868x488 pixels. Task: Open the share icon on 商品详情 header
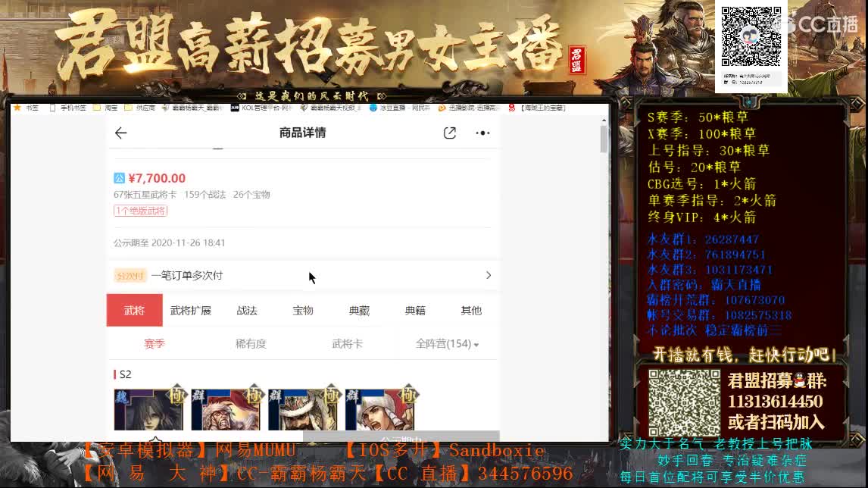click(449, 133)
